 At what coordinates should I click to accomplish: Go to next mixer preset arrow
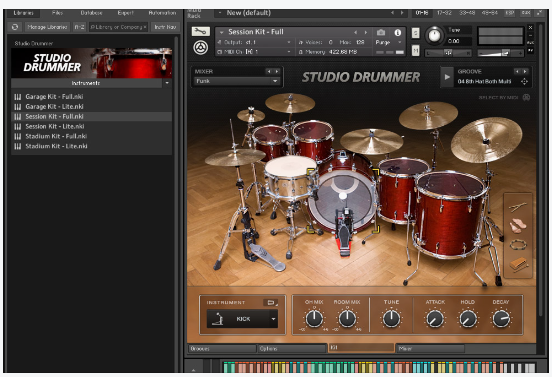(277, 71)
